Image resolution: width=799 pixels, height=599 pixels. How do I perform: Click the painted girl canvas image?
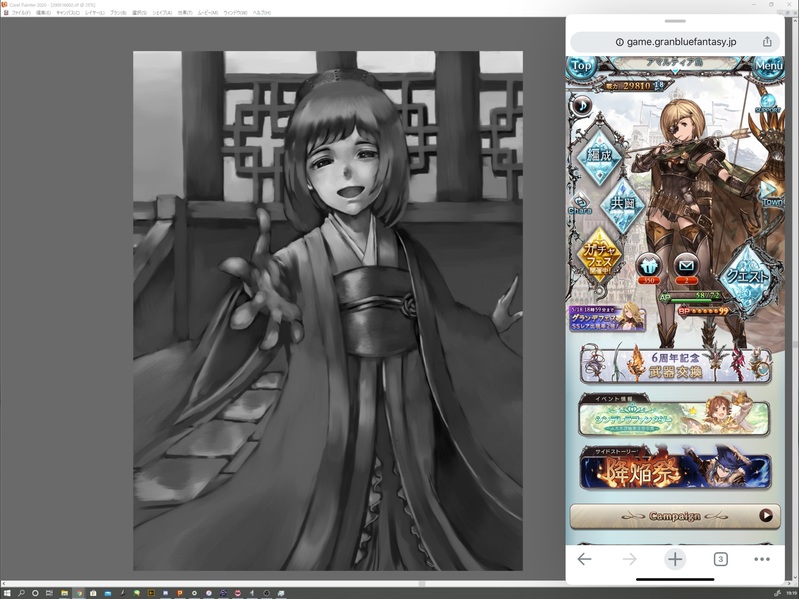(328, 311)
